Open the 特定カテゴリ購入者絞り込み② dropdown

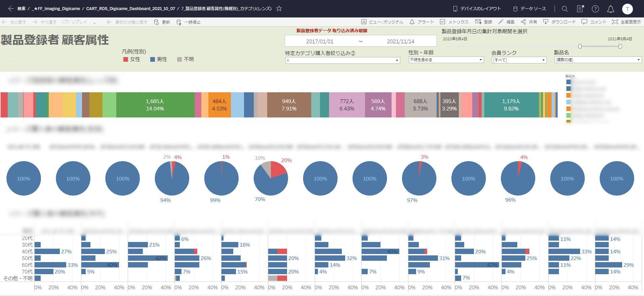point(343,60)
